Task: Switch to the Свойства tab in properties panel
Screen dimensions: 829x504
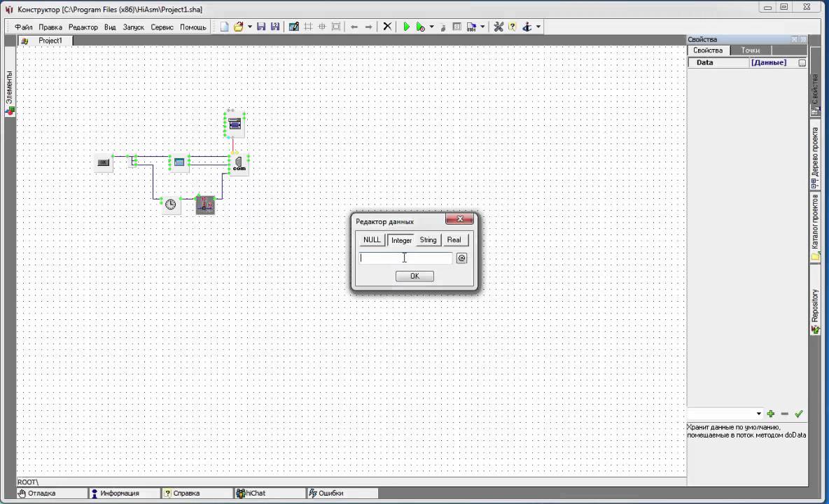Action: pos(708,50)
